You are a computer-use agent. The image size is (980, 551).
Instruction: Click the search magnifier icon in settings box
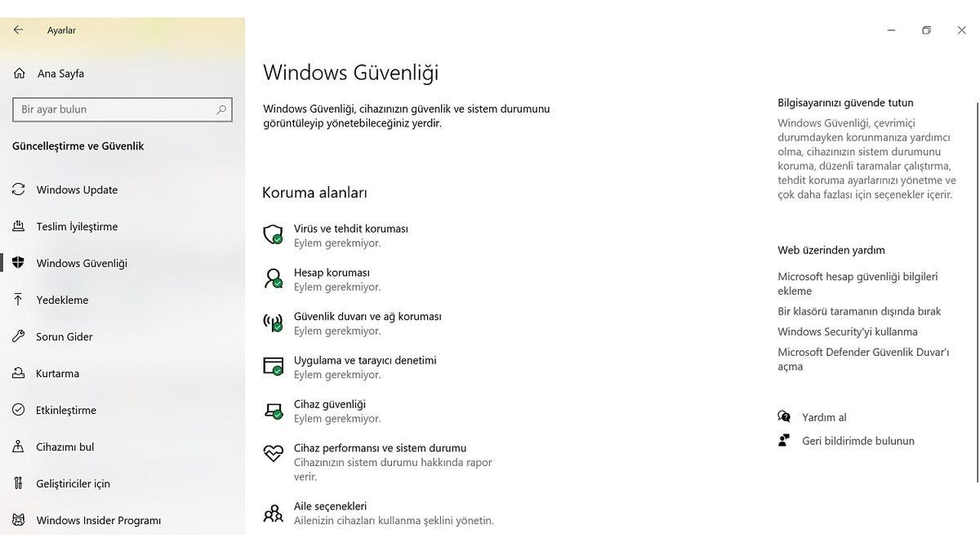pyautogui.click(x=221, y=109)
